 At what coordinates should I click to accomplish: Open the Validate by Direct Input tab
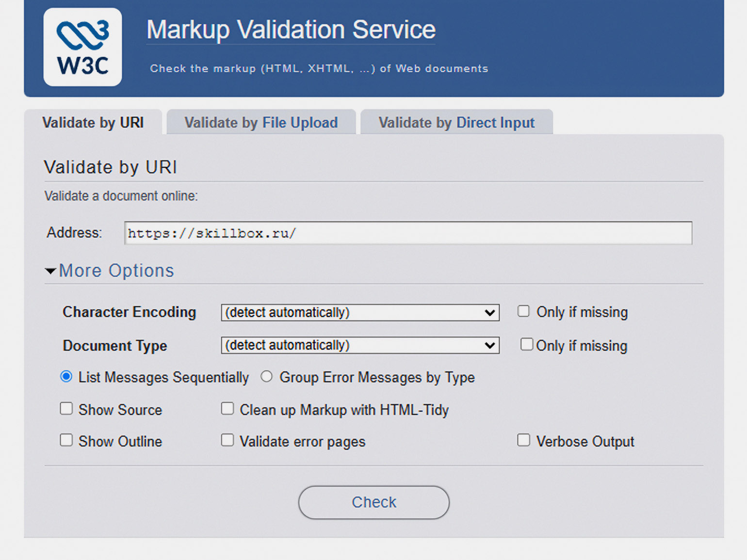click(x=456, y=123)
